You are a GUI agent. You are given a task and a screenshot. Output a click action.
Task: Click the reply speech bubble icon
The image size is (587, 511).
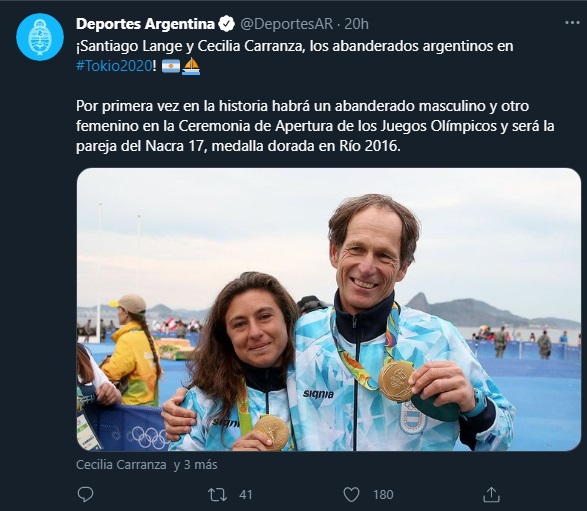85,495
